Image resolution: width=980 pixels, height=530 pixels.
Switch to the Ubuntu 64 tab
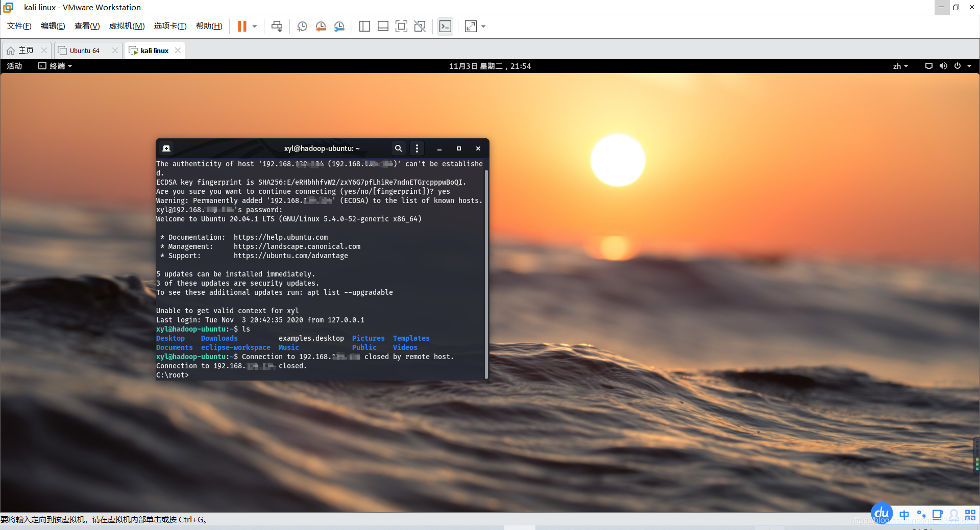click(x=84, y=51)
